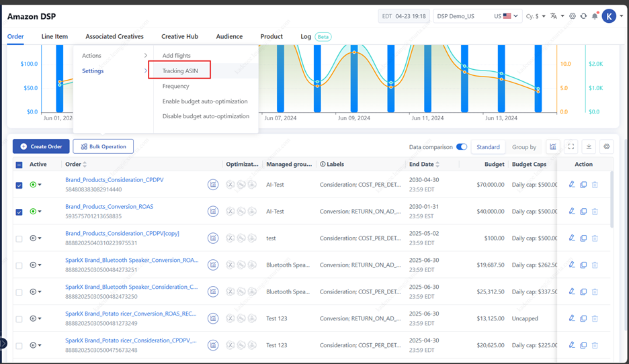Click copy icon for Brand_Products_Conversion_ROAS row
The image size is (629, 364).
pyautogui.click(x=583, y=212)
